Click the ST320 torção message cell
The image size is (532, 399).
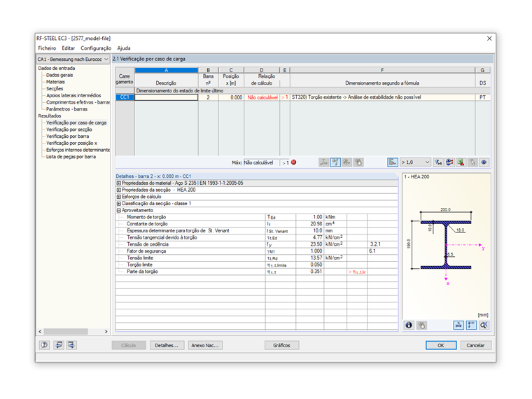382,97
